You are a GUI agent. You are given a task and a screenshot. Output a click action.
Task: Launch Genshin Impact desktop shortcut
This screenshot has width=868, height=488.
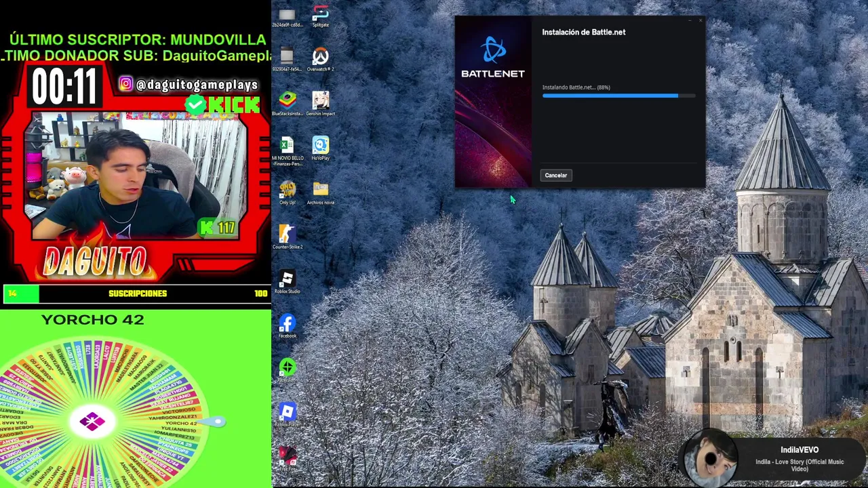coord(320,103)
